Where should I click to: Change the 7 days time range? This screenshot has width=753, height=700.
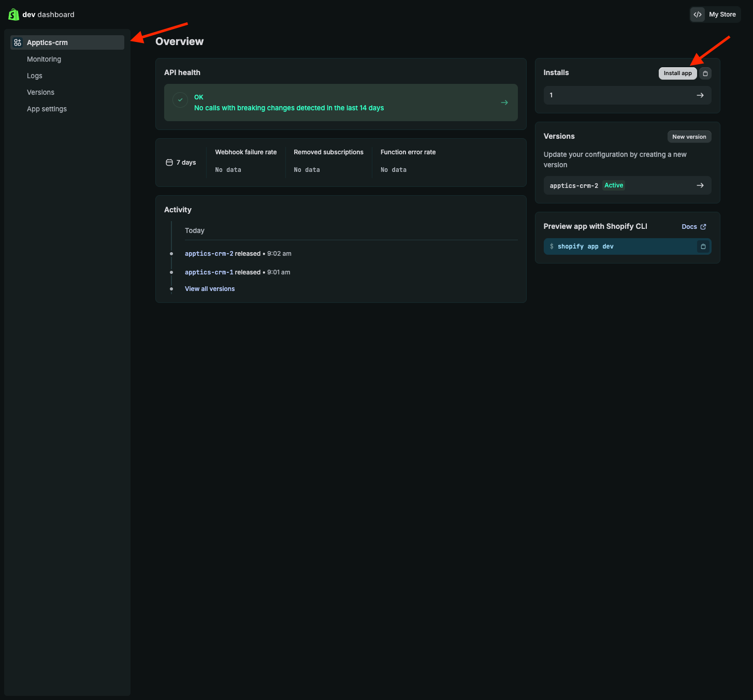tap(181, 163)
